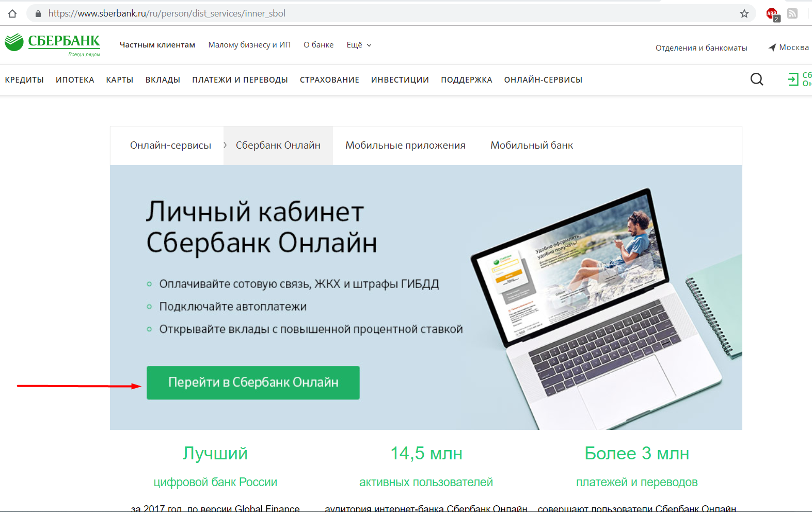The width and height of the screenshot is (812, 512).
Task: Open the КРЕДИТЫ menu
Action: [24, 80]
